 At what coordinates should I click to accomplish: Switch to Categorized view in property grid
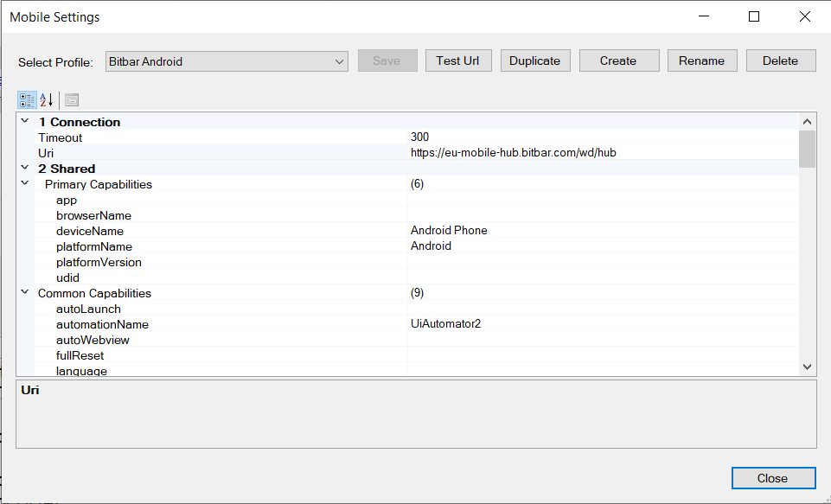[27, 99]
